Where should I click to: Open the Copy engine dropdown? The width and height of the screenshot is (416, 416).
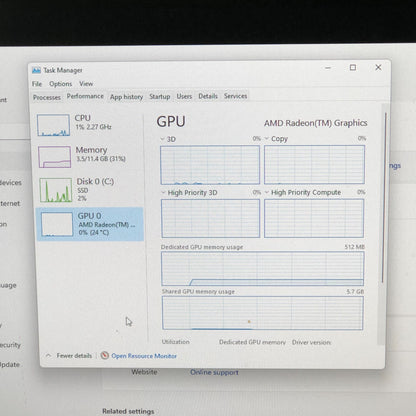(x=267, y=138)
